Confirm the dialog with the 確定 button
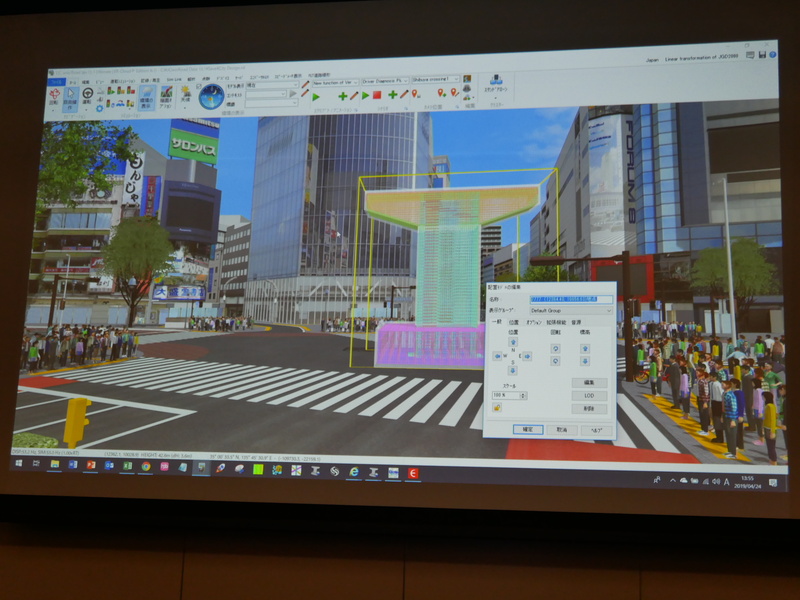This screenshot has height=600, width=800. [528, 430]
